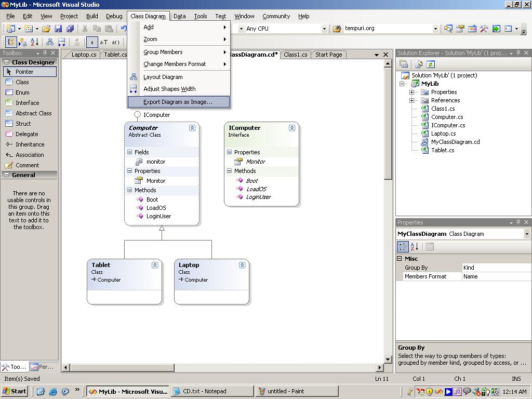Open the Toolbox hammer and wrench icon
The image size is (532, 399).
(484, 29)
